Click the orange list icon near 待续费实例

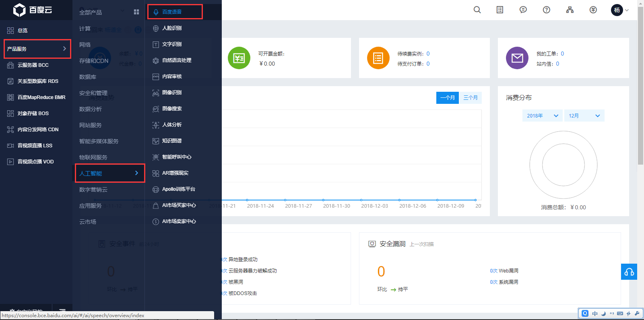[x=378, y=58]
